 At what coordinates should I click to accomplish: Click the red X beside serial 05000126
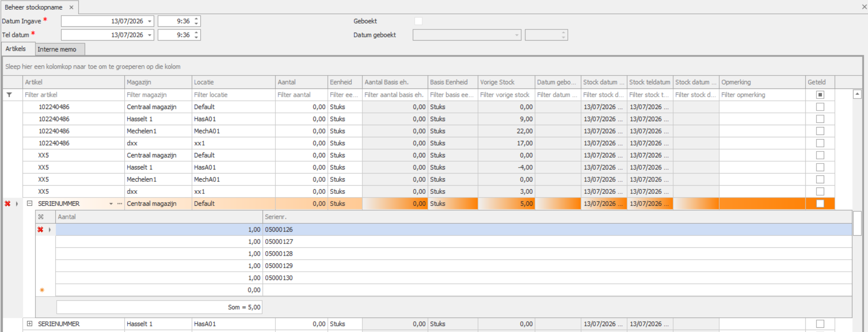(x=41, y=229)
